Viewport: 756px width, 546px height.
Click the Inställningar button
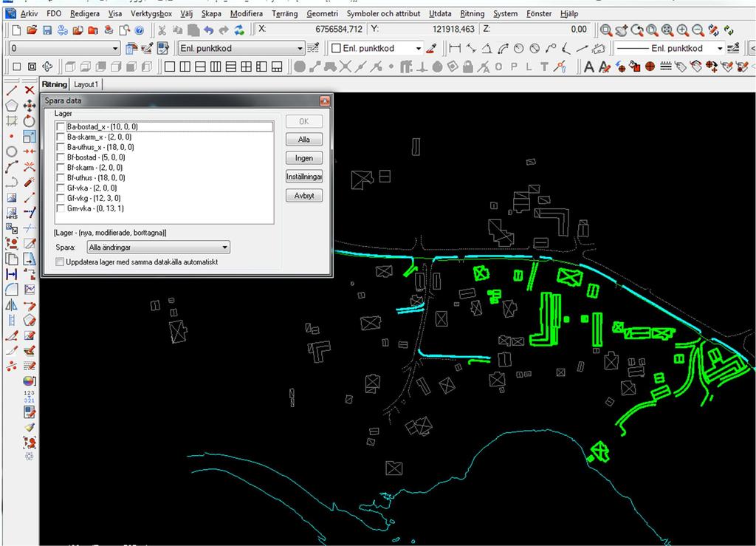(303, 177)
